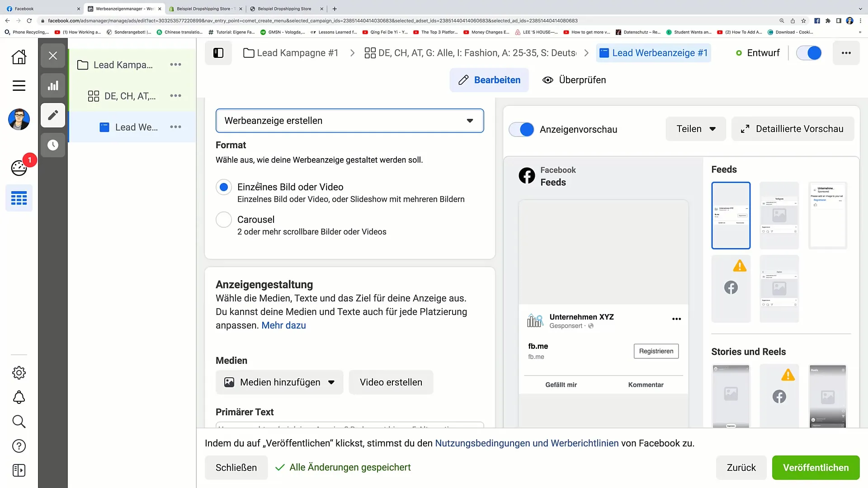This screenshot has width=868, height=488.
Task: Click the Facebook logo in preview header
Action: coord(527,175)
